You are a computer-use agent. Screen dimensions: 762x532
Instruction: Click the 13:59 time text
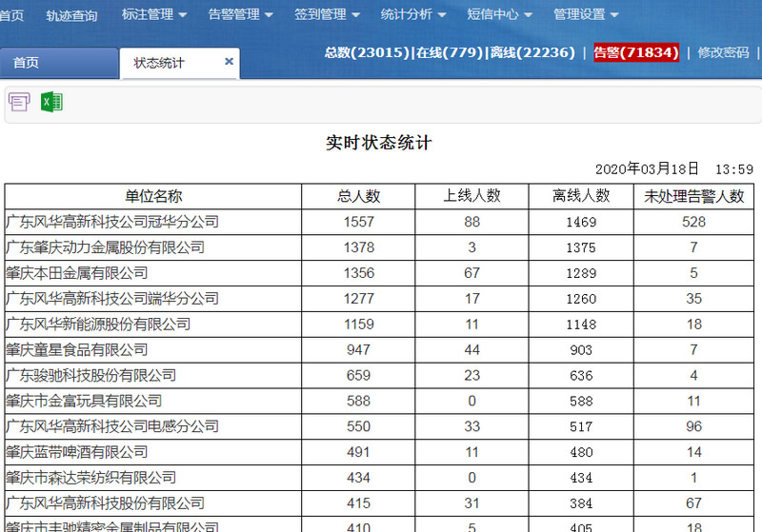(x=733, y=169)
